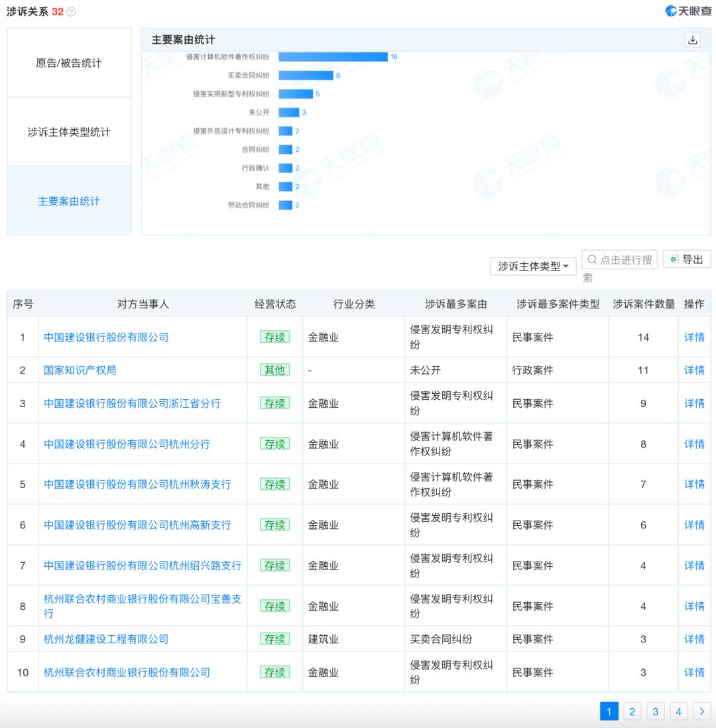Open 中国建设银行股份有限公司杭州秋涛支行 link
The height and width of the screenshot is (728, 716).
[137, 485]
